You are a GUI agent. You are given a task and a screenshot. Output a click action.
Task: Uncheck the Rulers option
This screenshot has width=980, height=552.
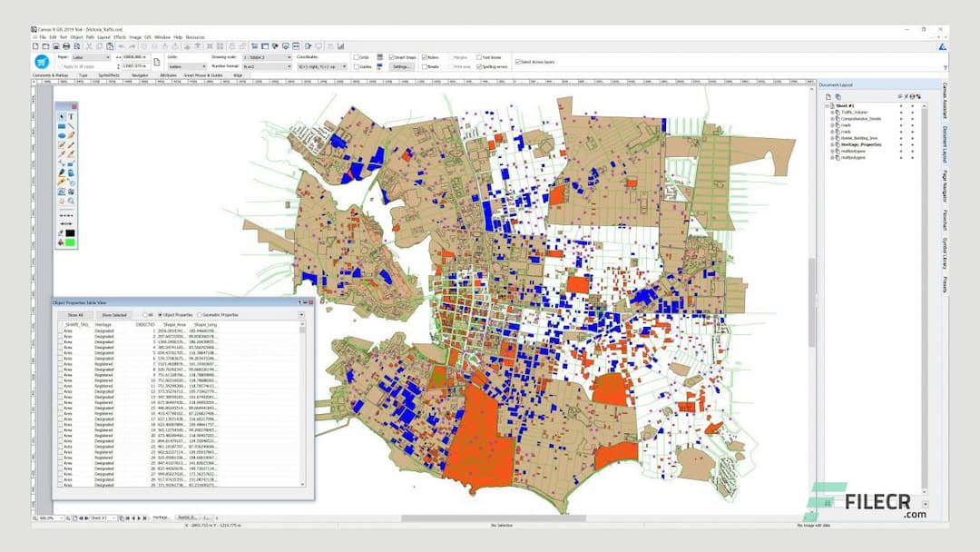[x=424, y=57]
